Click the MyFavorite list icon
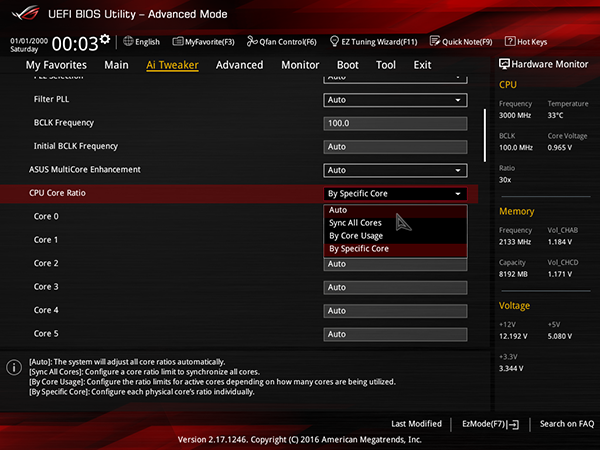This screenshot has width=600, height=450. pos(178,41)
